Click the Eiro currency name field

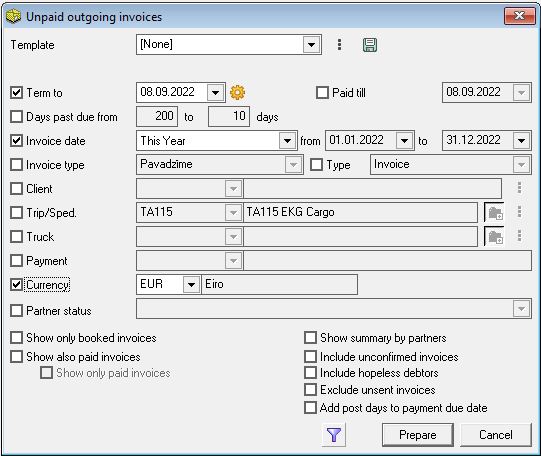(x=279, y=285)
